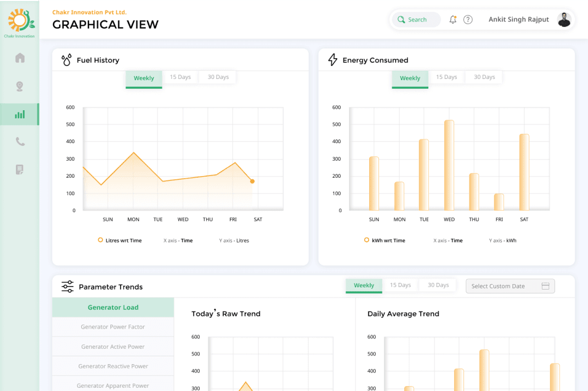Click the Chakr Innovation logo
588x391 pixels.
tap(20, 23)
